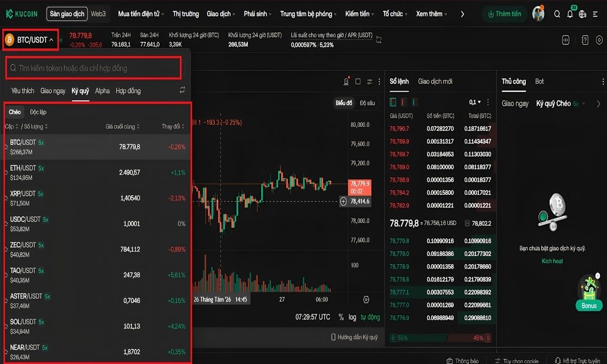The image size is (607, 364).
Task: Switch to Web3
Action: point(98,14)
